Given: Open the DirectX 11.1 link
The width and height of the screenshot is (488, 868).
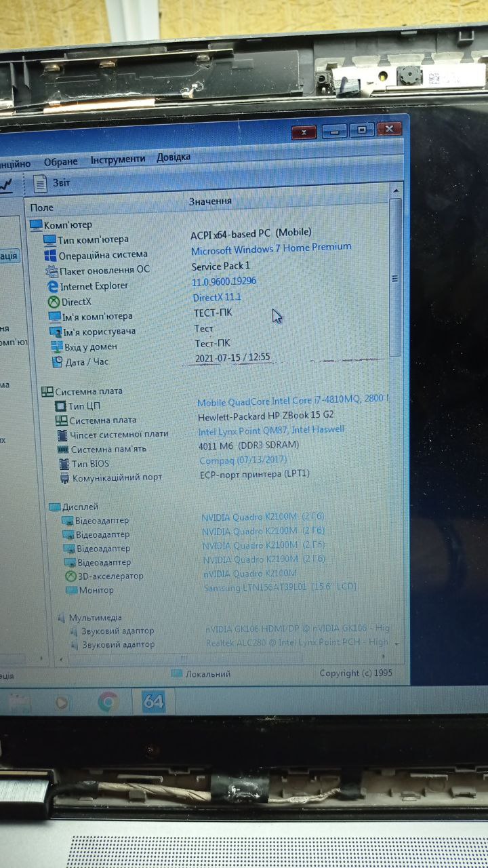Looking at the screenshot, I should click(217, 297).
